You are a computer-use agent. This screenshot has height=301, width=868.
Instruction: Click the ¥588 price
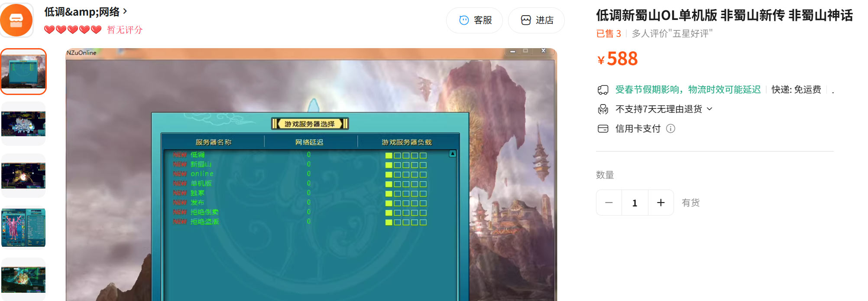click(618, 59)
